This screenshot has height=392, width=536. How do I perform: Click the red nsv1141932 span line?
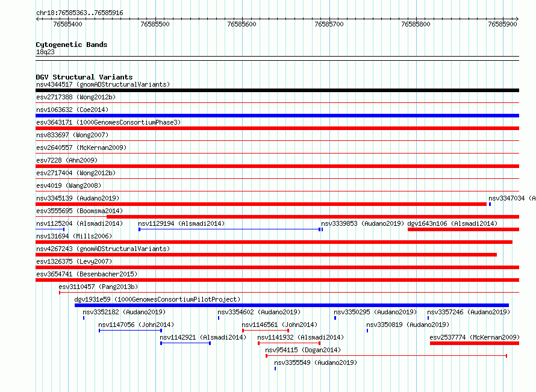[289, 343]
